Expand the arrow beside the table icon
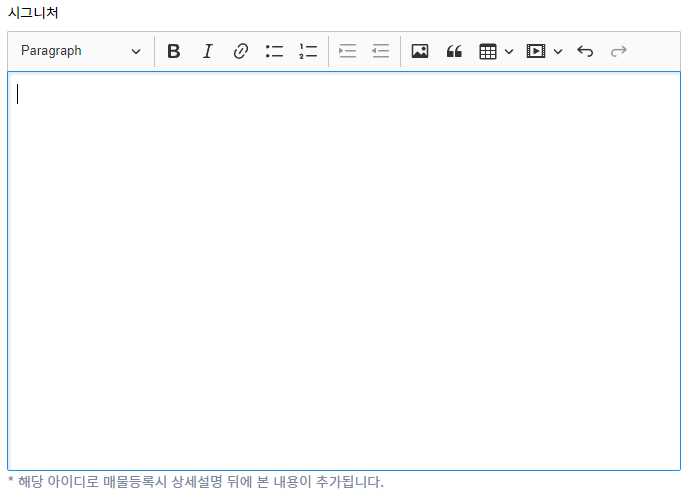This screenshot has width=684, height=499. pyautogui.click(x=509, y=51)
